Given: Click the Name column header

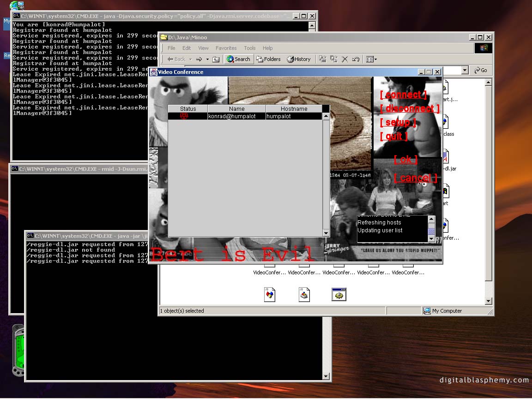Looking at the screenshot, I should pos(236,109).
